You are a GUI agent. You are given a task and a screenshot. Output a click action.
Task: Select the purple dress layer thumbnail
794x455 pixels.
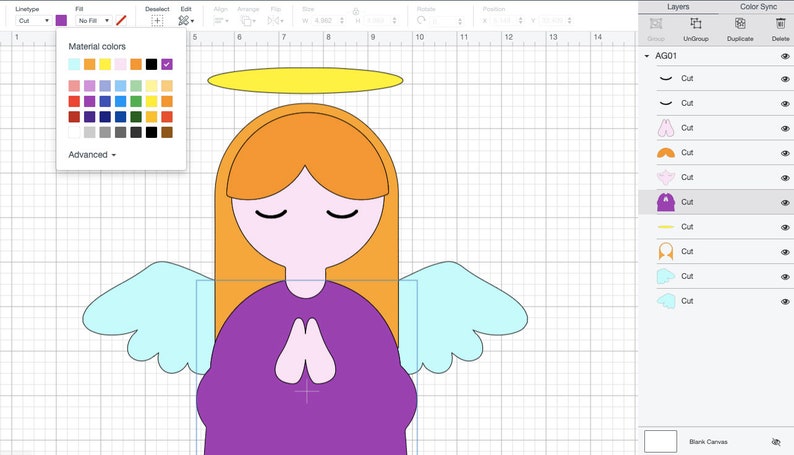point(666,202)
